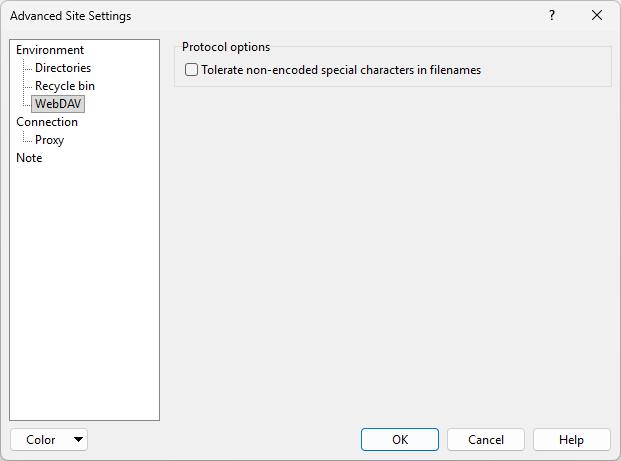Confirm settings with the OK button
The width and height of the screenshot is (621, 461).
[400, 440]
